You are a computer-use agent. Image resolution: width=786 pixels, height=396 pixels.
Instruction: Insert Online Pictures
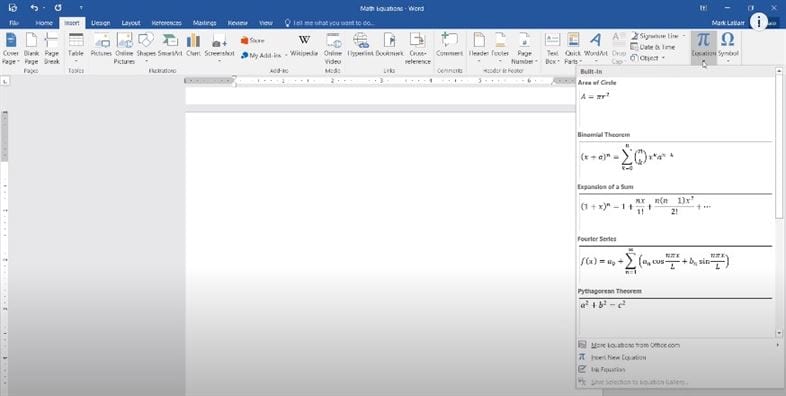124,49
